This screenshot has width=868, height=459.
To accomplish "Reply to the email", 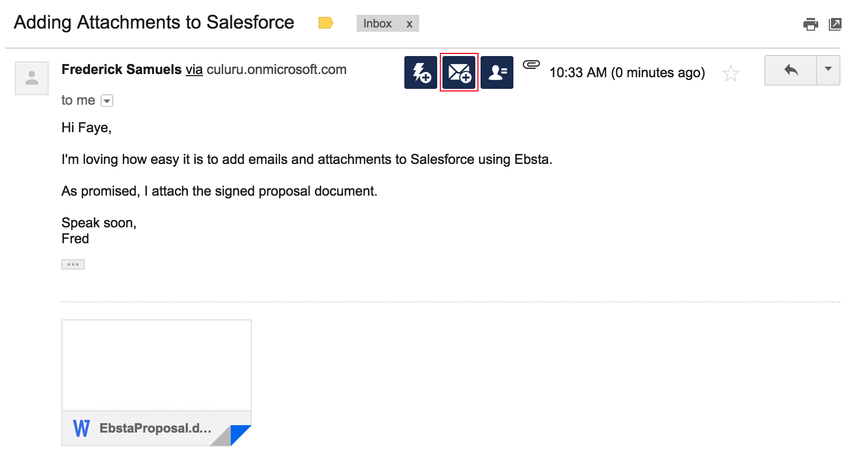I will (x=791, y=70).
